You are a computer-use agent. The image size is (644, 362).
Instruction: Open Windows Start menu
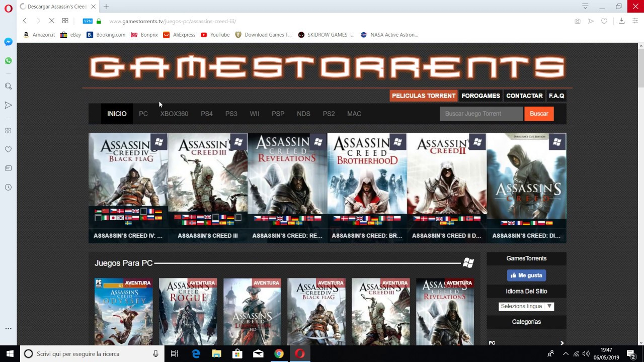tap(10, 354)
